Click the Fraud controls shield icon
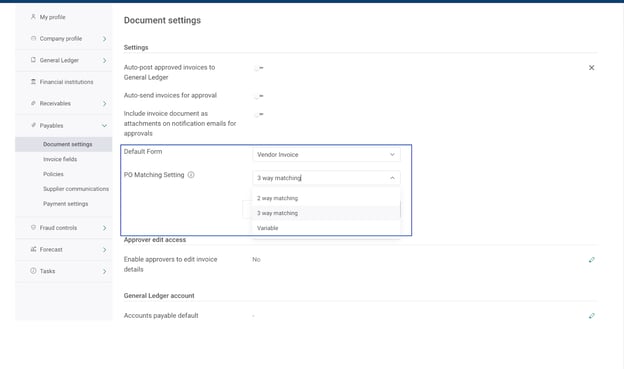Screen dimensions: 624x369 click(x=33, y=227)
